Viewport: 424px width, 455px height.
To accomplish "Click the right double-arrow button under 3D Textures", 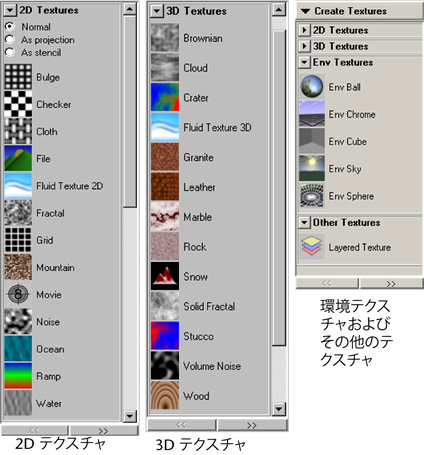I will coord(252,425).
